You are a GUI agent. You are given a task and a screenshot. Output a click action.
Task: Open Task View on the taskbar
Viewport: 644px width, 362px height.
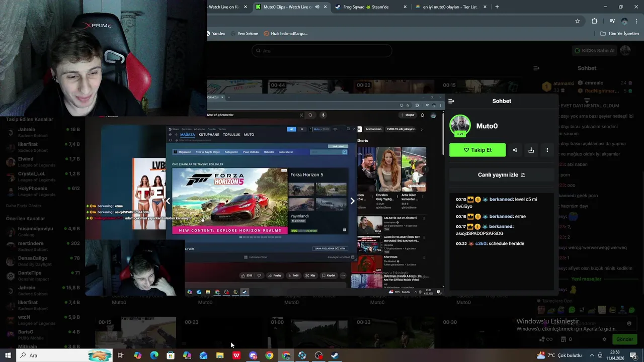(121, 355)
